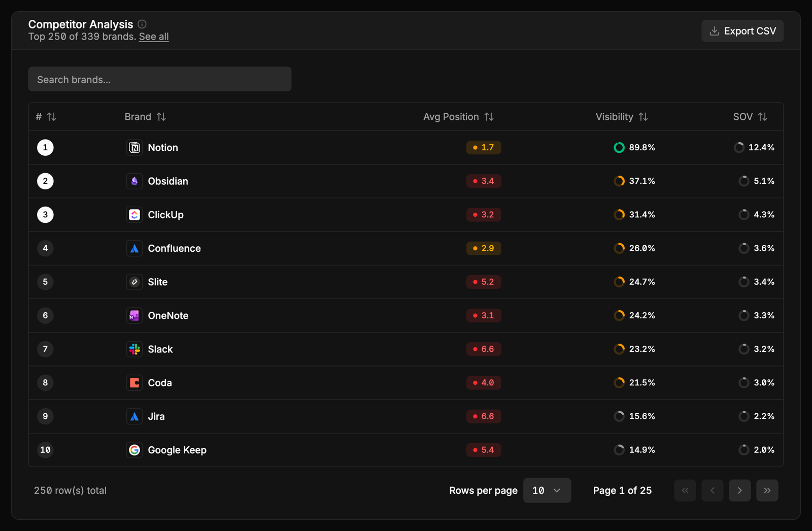
Task: Click the Competitor Analysis heading
Action: click(x=81, y=24)
